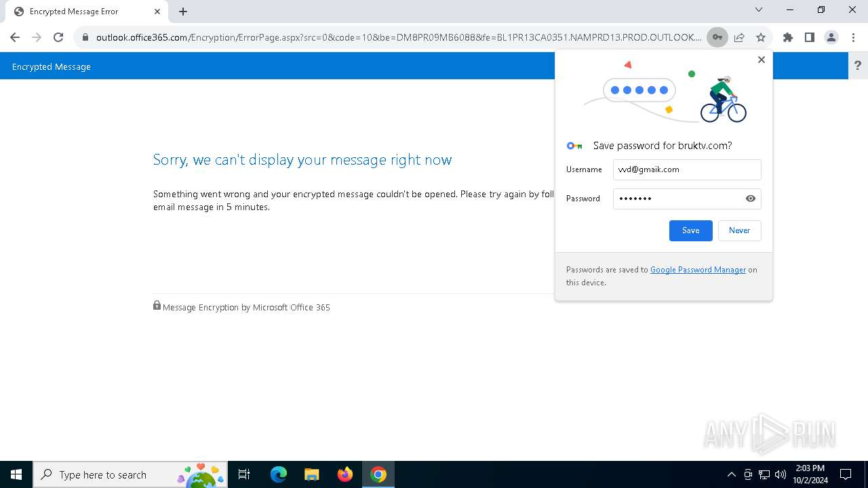Click the Encrypted Message header title
This screenshot has height=488, width=868.
(52, 66)
